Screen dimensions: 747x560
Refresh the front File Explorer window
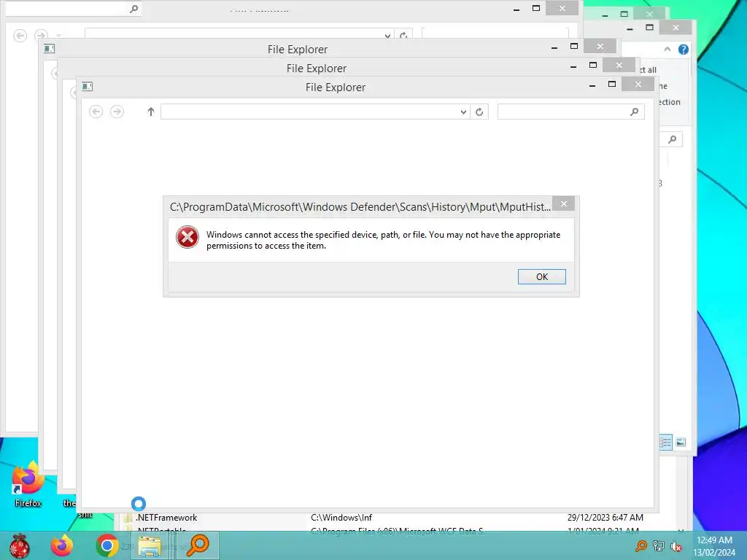pos(479,112)
